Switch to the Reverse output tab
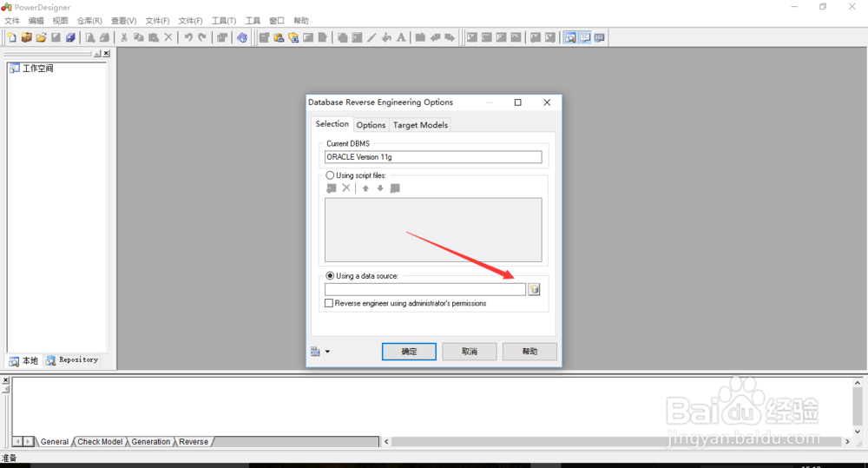Viewport: 868px width, 468px height. (x=194, y=441)
